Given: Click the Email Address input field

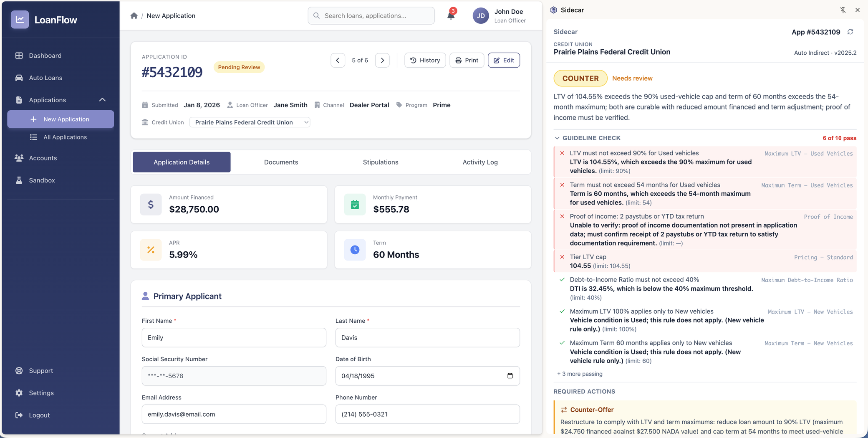Looking at the screenshot, I should [x=234, y=414].
